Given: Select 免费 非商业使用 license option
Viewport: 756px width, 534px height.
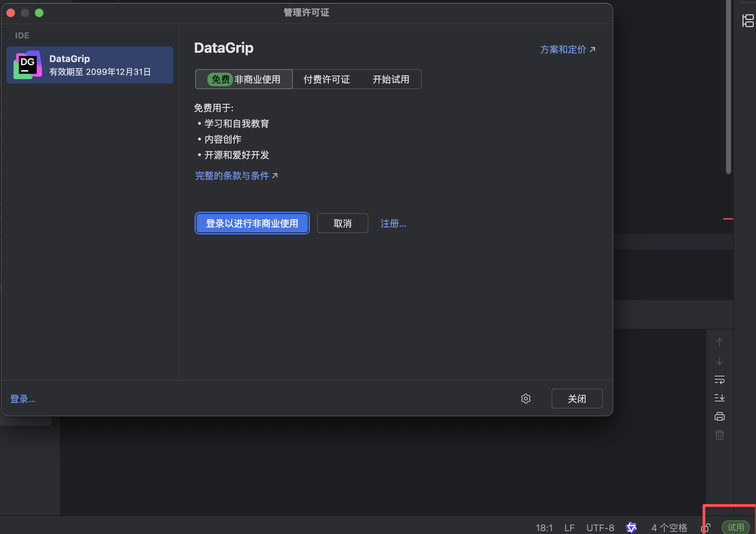Looking at the screenshot, I should [244, 79].
